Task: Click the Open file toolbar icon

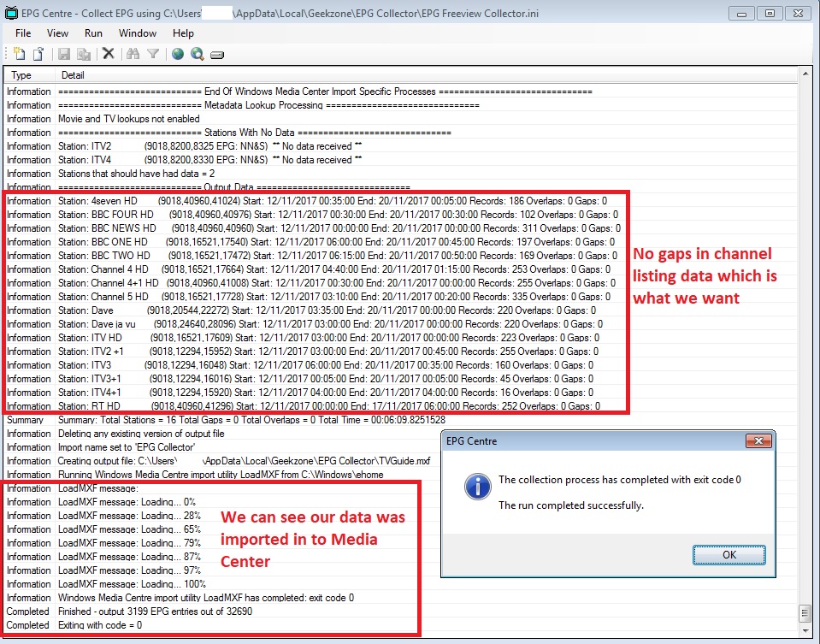Action: 38,54
